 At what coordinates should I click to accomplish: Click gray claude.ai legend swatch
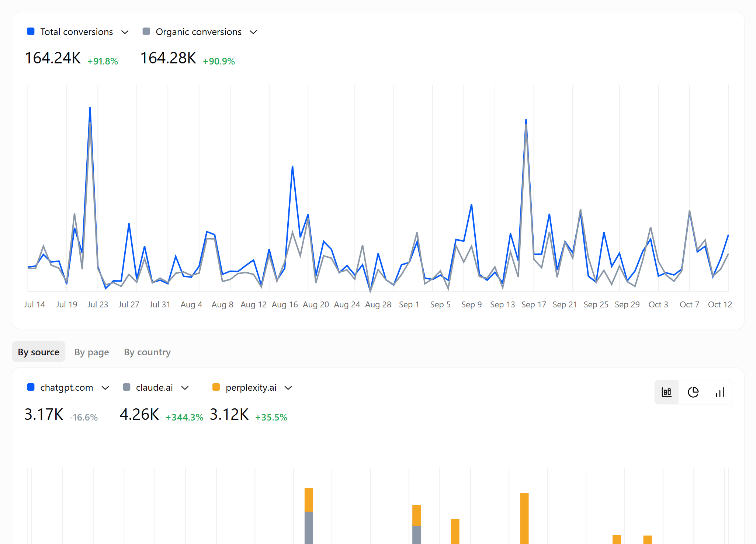[x=126, y=387]
